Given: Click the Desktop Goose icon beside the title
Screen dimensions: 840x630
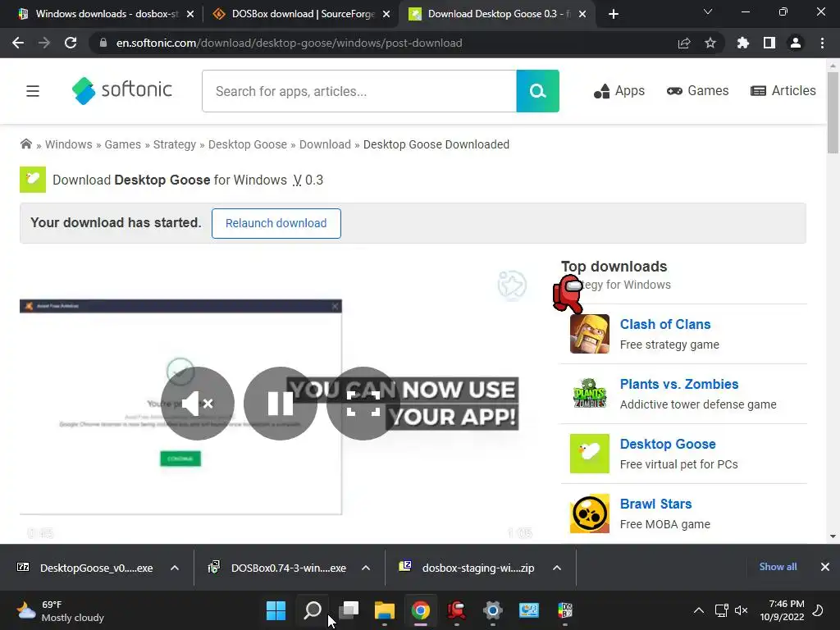Looking at the screenshot, I should click(33, 180).
